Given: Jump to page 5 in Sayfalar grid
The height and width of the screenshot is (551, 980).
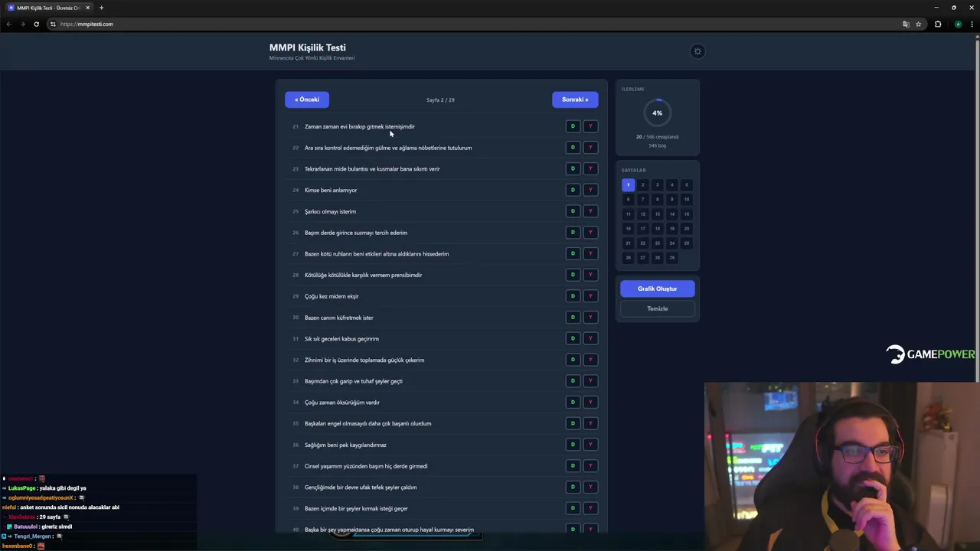Looking at the screenshot, I should [x=686, y=184].
